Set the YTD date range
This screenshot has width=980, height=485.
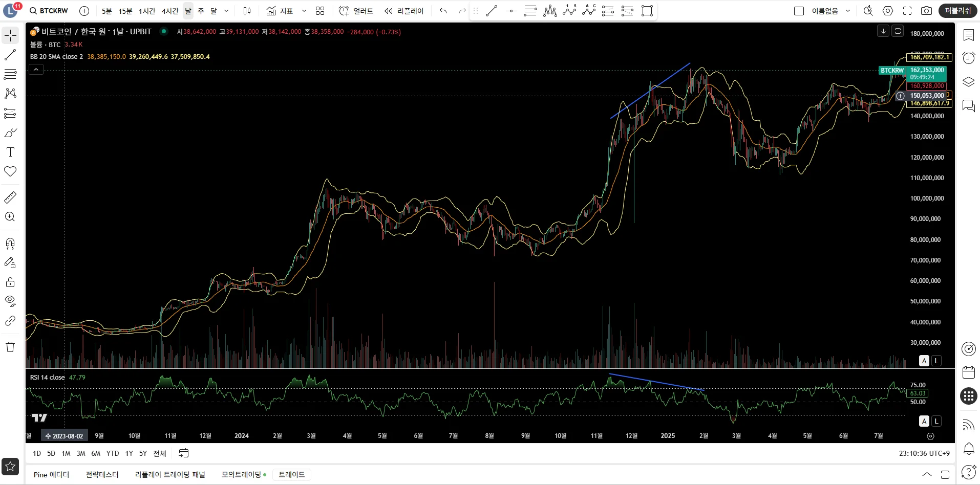tap(113, 453)
